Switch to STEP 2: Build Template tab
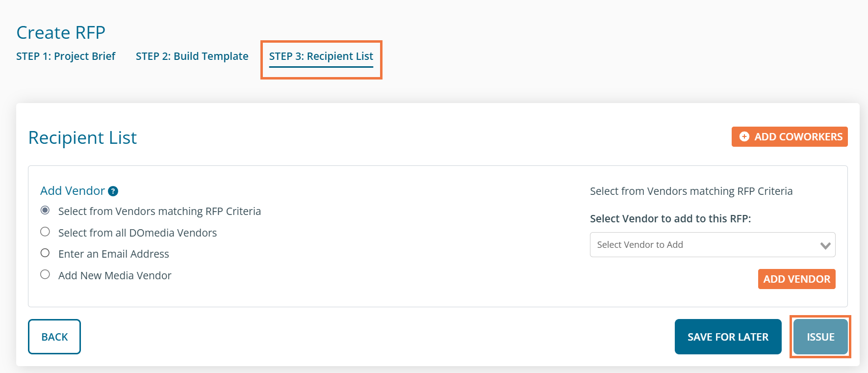Image resolution: width=868 pixels, height=373 pixels. point(192,56)
